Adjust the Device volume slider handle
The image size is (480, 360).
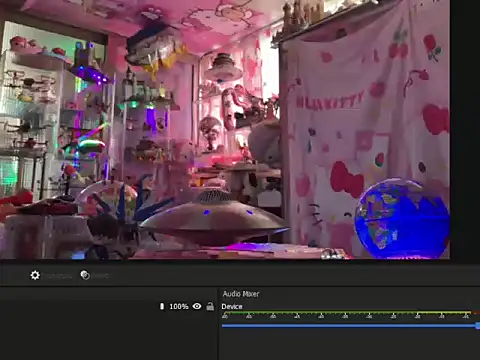478,326
